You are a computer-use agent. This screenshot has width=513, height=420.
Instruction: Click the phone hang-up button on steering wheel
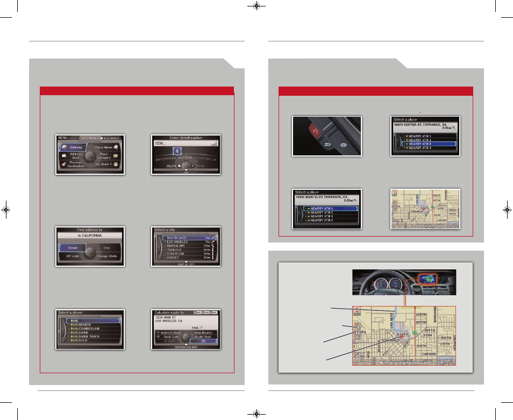tap(344, 145)
